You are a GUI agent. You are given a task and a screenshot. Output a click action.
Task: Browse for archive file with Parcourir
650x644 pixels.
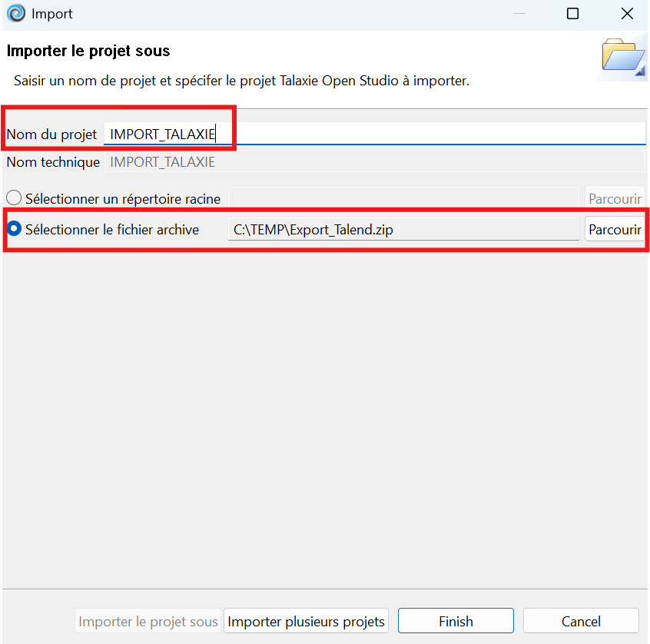point(614,230)
